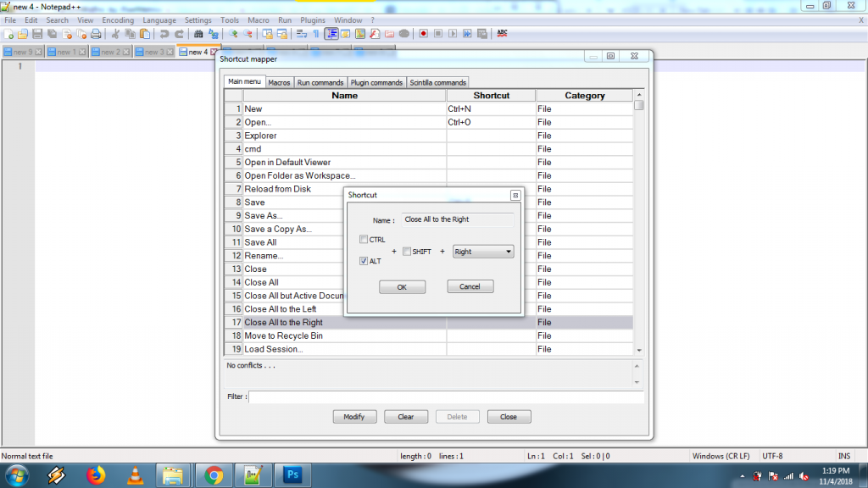Click the New file toolbar icon
This screenshot has height=488, width=868.
[x=8, y=34]
